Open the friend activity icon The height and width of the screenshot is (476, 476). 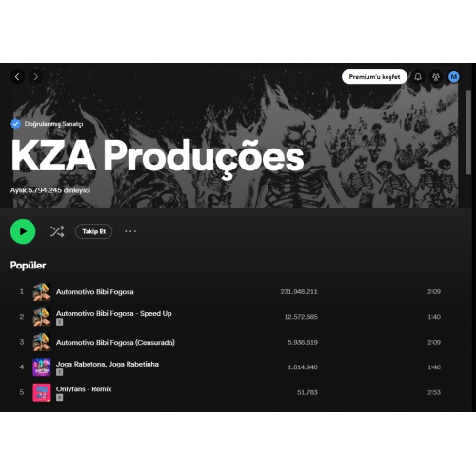tap(436, 77)
